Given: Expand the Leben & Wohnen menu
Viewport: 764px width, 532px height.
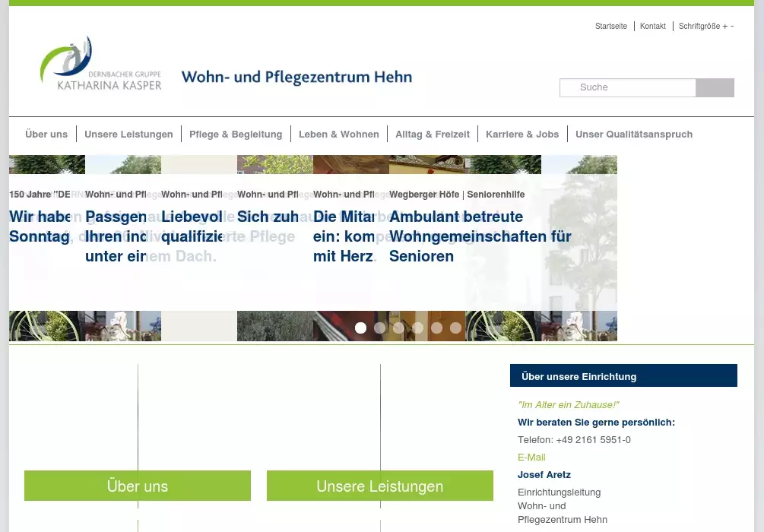Looking at the screenshot, I should pos(338,135).
